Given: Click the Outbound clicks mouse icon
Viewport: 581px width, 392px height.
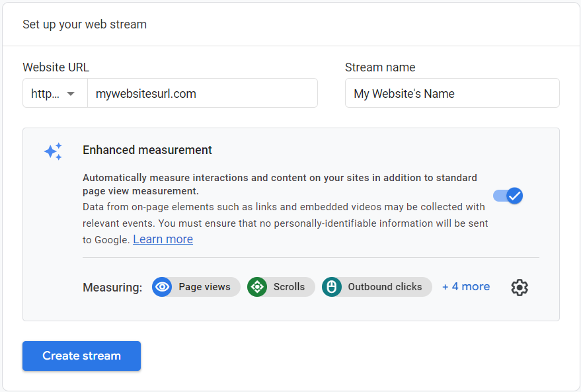Looking at the screenshot, I should click(x=332, y=287).
